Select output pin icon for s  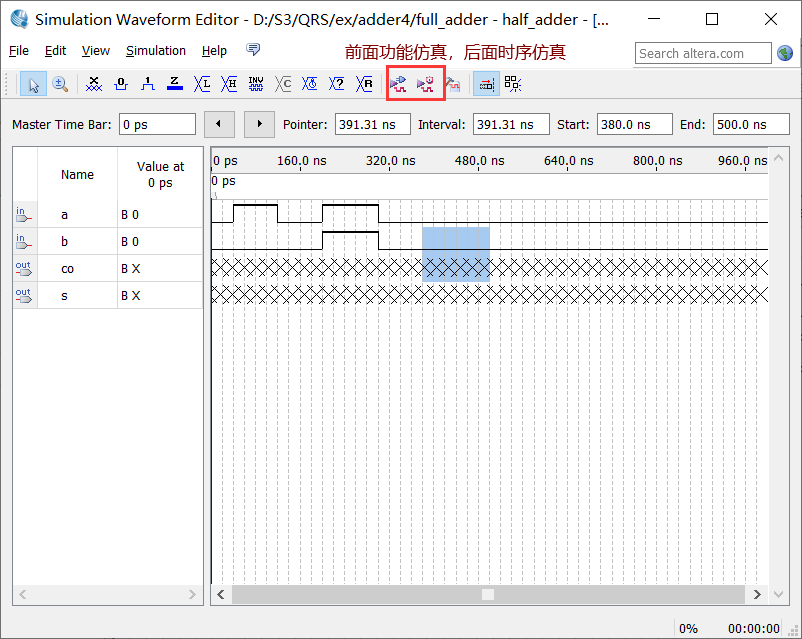(x=24, y=295)
